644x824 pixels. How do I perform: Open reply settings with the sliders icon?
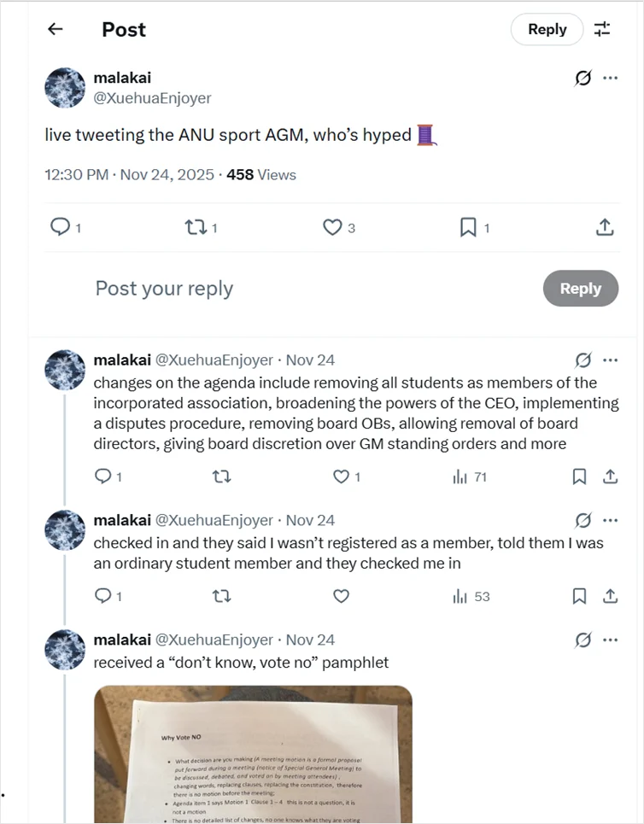(602, 28)
